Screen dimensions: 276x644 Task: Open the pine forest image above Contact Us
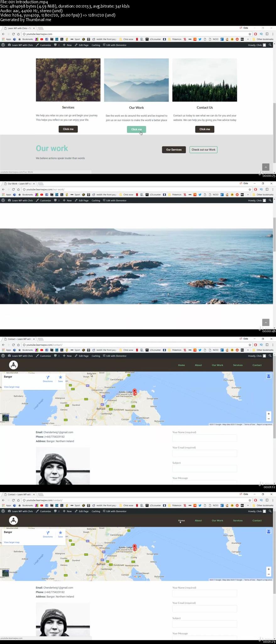[205, 80]
